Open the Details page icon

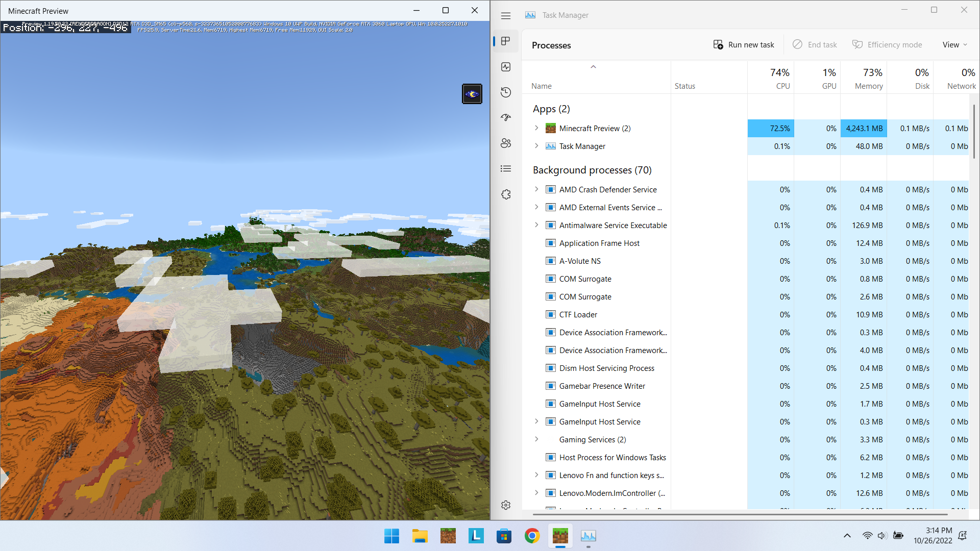(x=506, y=169)
